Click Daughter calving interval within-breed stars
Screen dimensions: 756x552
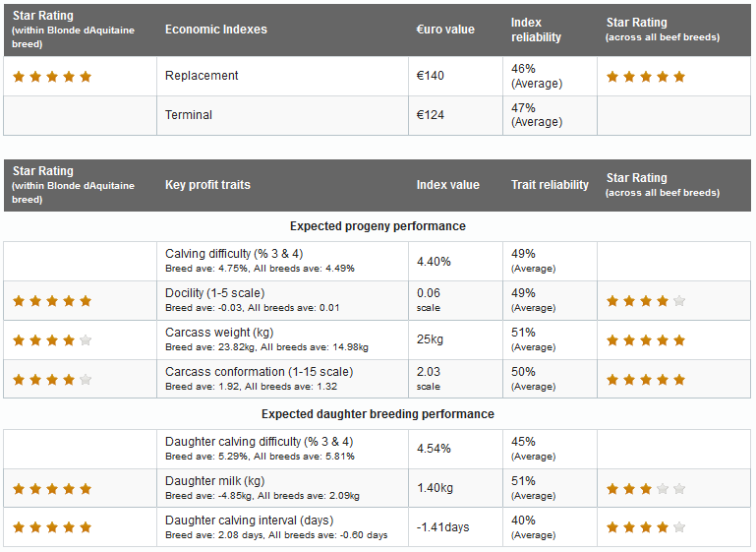pyautogui.click(x=52, y=527)
